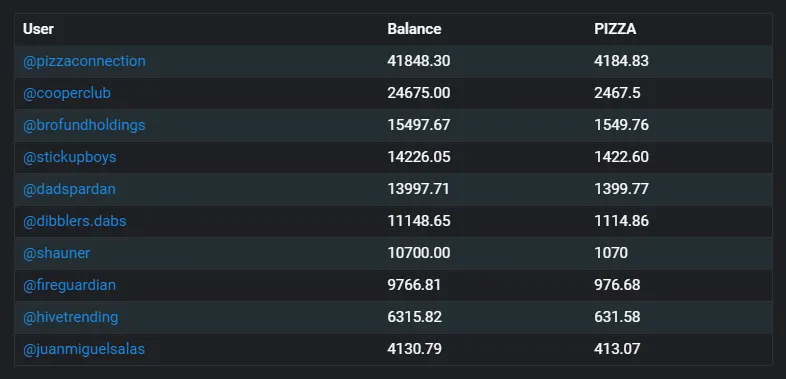This screenshot has width=786, height=379.
Task: Select the PIZZA column header
Action: coord(615,29)
